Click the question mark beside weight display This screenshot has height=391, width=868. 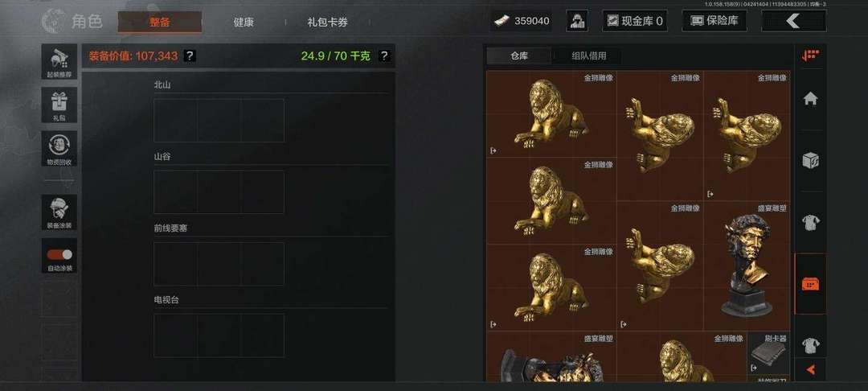point(384,56)
